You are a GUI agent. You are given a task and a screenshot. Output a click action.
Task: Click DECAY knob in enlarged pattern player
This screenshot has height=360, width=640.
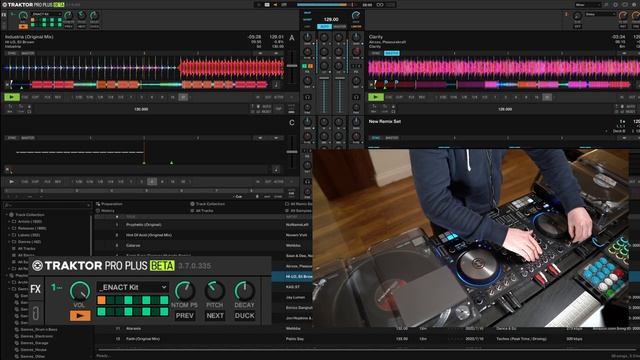tap(244, 290)
